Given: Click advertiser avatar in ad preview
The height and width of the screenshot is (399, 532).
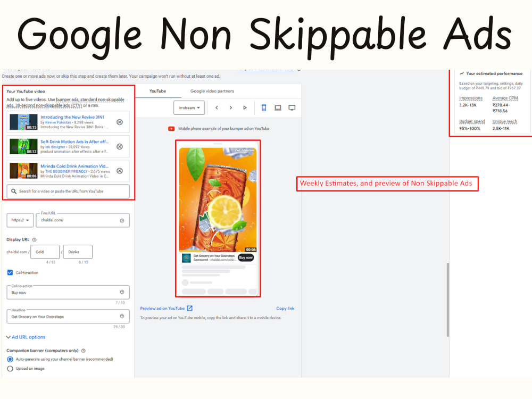Looking at the screenshot, I should [186, 258].
